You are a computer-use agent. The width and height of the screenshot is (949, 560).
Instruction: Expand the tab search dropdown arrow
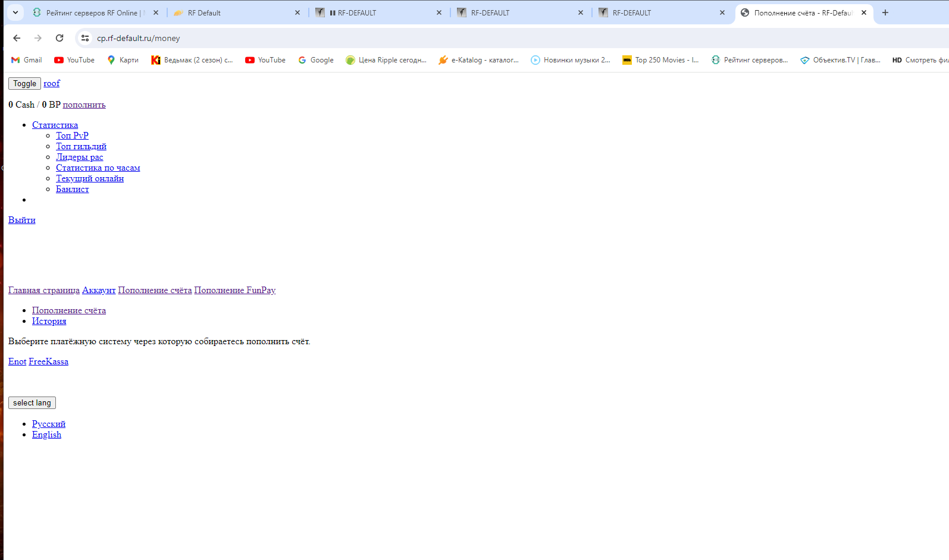click(x=15, y=12)
